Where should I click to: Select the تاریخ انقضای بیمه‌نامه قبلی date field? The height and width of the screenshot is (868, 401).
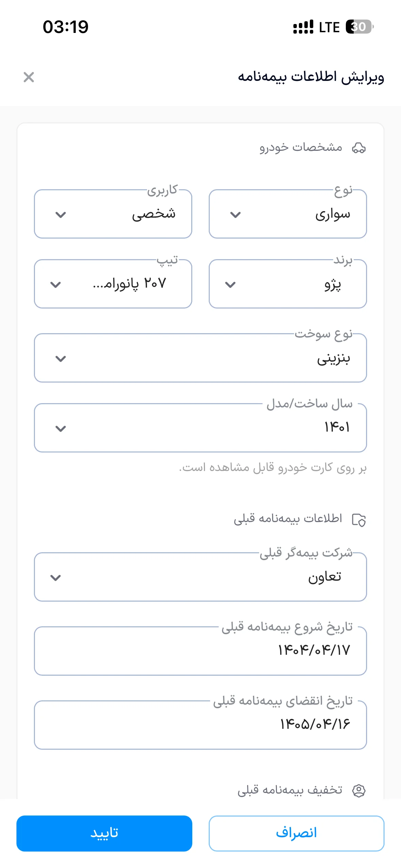click(x=200, y=725)
